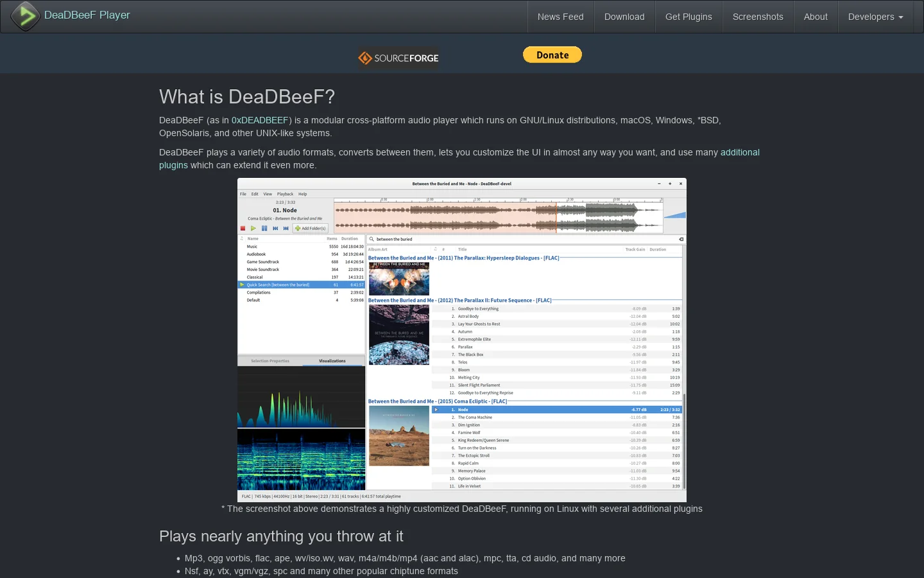924x578 pixels.
Task: View the Screenshots page
Action: tap(758, 17)
